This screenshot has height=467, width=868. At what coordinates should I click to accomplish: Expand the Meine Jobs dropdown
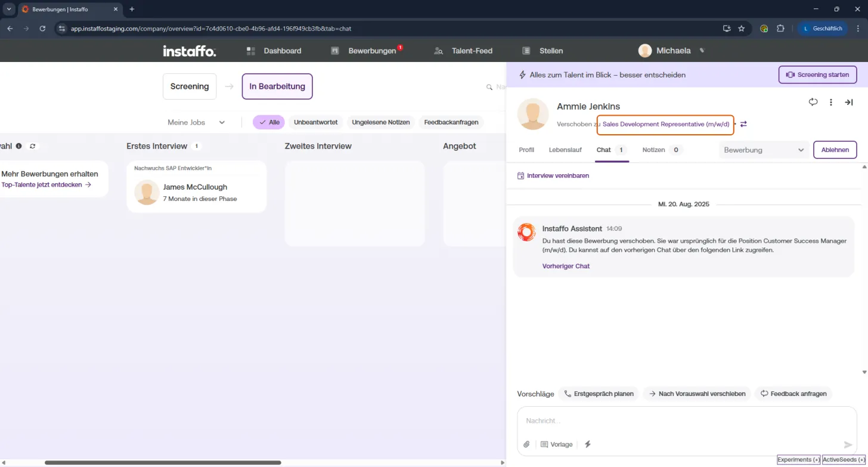(x=197, y=122)
